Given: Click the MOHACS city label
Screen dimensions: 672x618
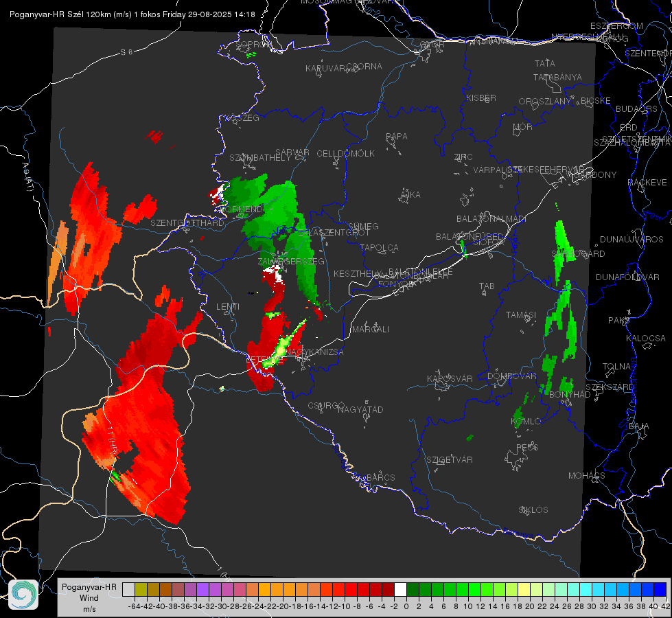Looking at the screenshot, I should pos(587,476).
